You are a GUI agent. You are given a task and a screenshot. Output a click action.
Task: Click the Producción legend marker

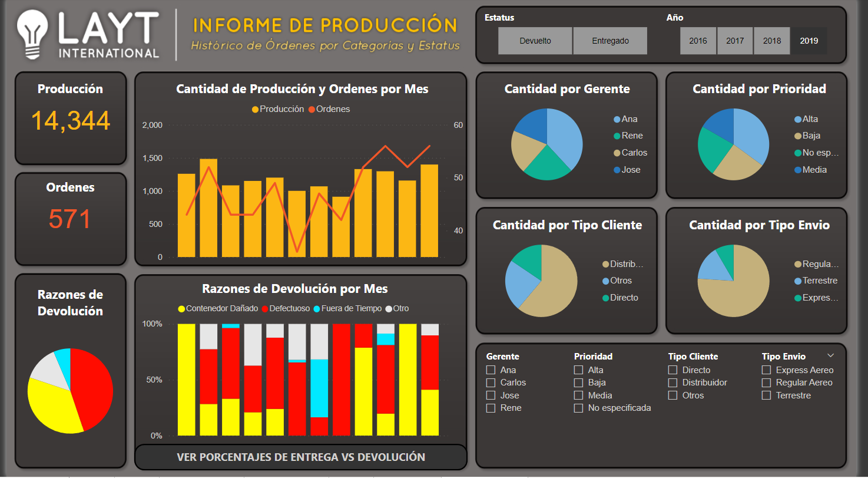point(256,110)
